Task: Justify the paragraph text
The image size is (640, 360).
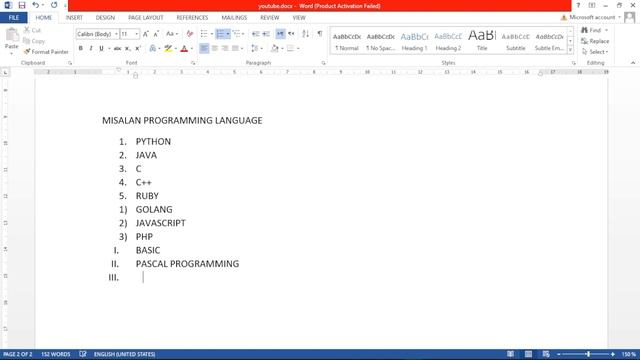Action: (235, 49)
